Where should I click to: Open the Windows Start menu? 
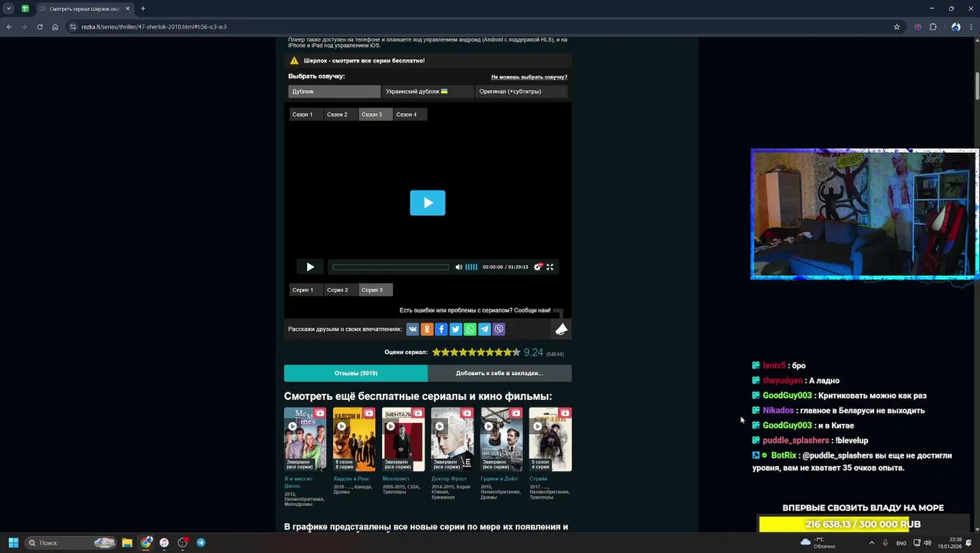click(x=13, y=543)
